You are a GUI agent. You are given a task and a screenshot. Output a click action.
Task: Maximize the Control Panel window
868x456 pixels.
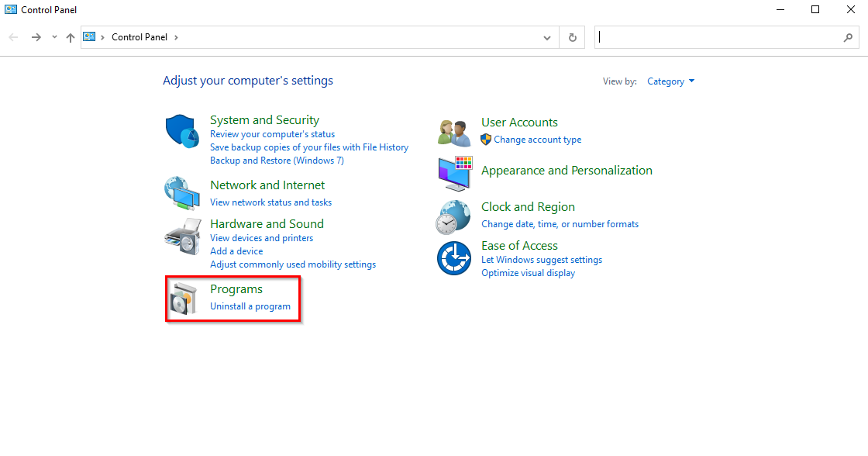(815, 9)
